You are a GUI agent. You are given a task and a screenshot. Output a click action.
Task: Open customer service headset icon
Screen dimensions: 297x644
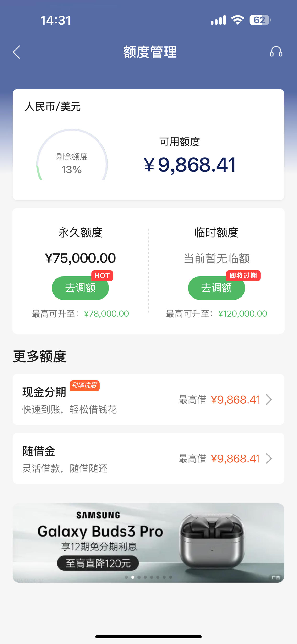(276, 52)
